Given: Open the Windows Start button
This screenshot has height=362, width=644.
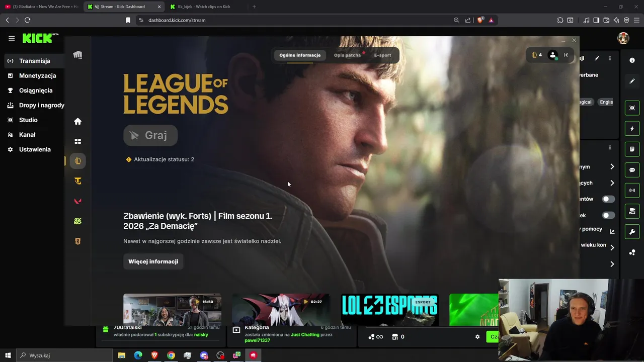Looking at the screenshot, I should tap(8, 355).
